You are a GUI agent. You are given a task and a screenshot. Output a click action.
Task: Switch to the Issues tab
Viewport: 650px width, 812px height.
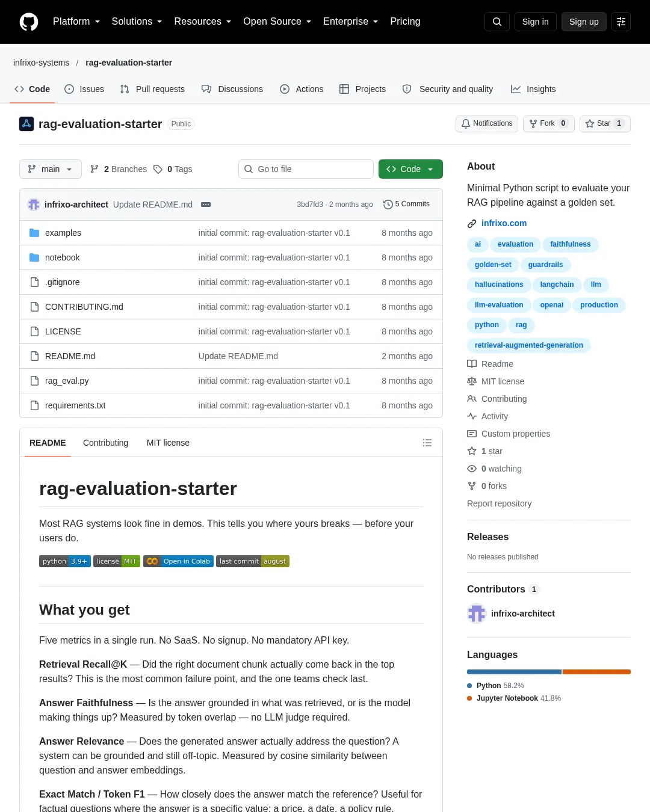(84, 89)
